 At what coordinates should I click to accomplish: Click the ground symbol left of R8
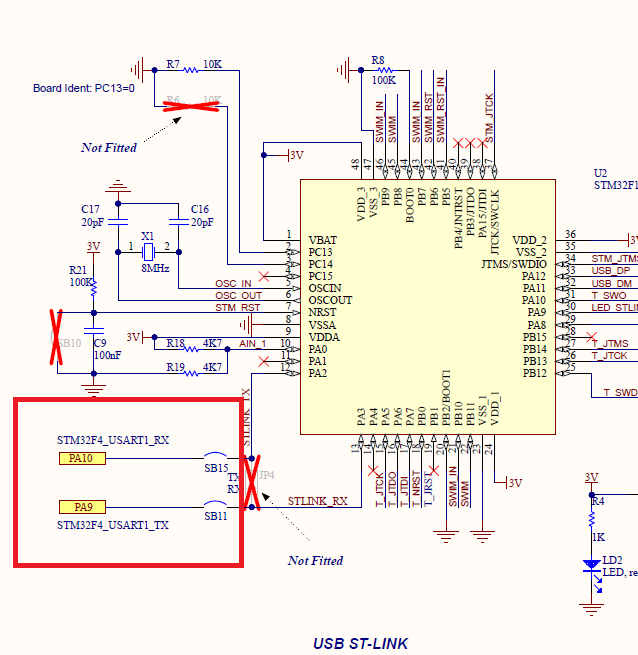343,70
